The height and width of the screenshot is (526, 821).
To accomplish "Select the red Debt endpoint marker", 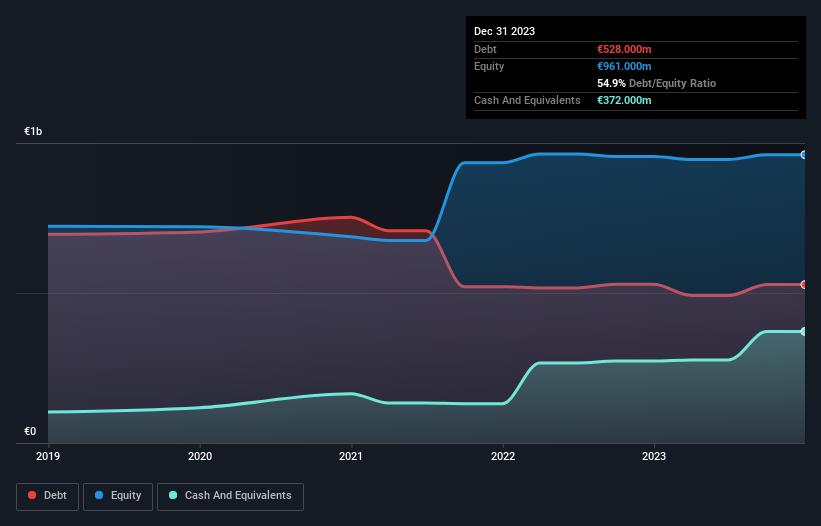I will pos(804,285).
